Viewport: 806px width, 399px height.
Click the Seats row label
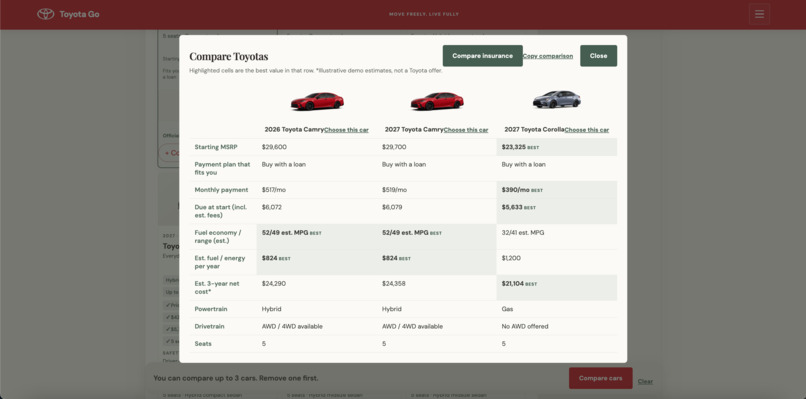tap(203, 343)
